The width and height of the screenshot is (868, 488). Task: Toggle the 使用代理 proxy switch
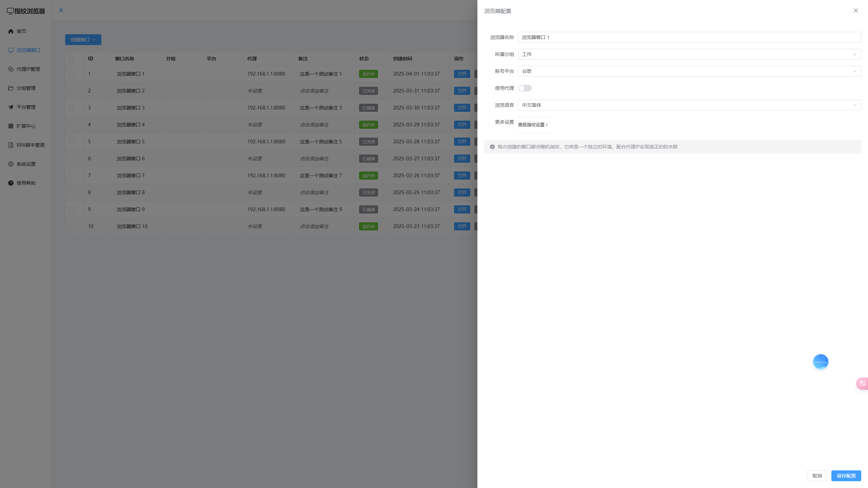coord(525,88)
